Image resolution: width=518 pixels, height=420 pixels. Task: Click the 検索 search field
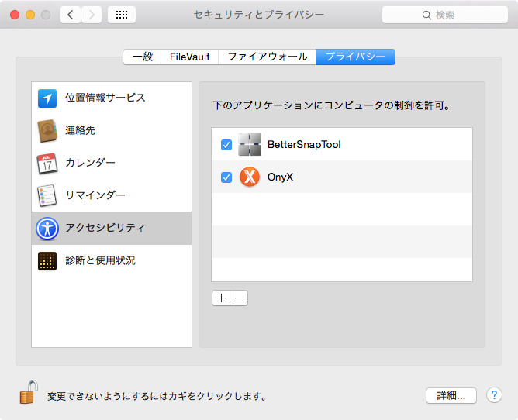[445, 15]
